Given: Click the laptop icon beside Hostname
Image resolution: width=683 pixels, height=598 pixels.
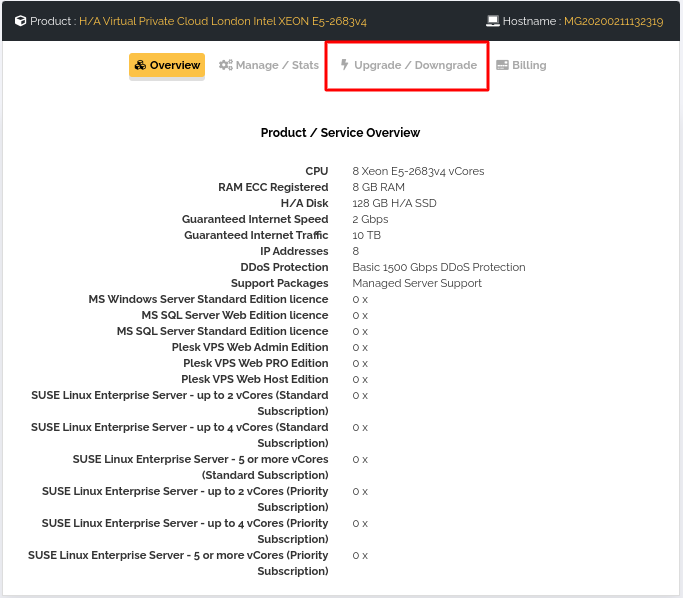Looking at the screenshot, I should [493, 21].
